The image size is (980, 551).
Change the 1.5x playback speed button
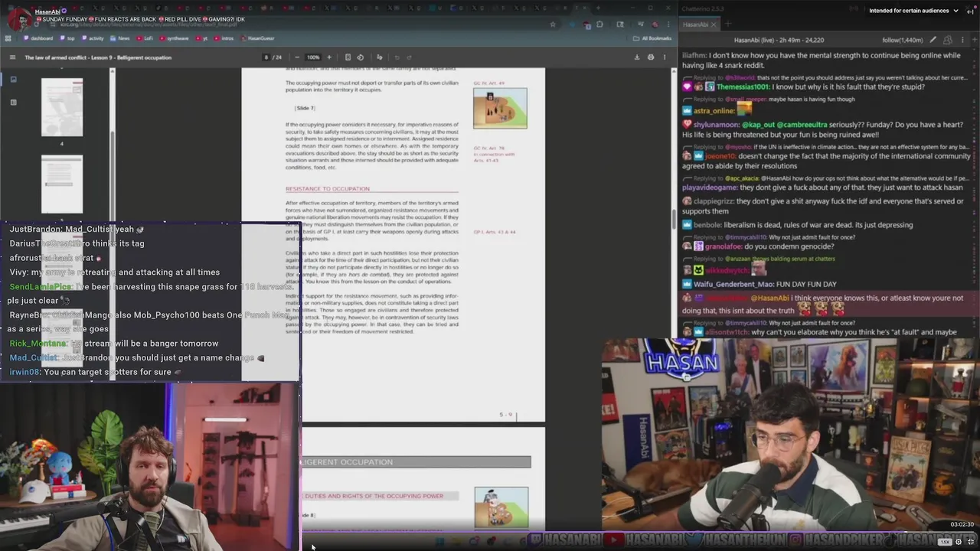pos(946,542)
